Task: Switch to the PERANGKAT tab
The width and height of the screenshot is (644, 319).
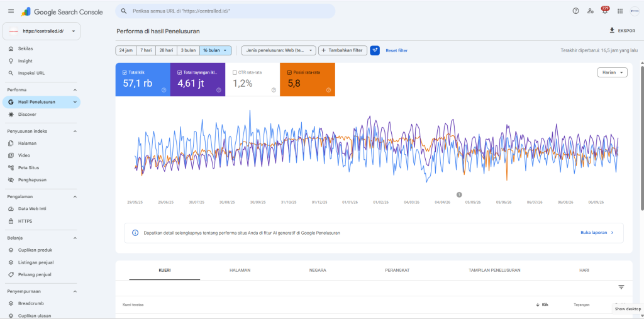Action: pos(397,270)
